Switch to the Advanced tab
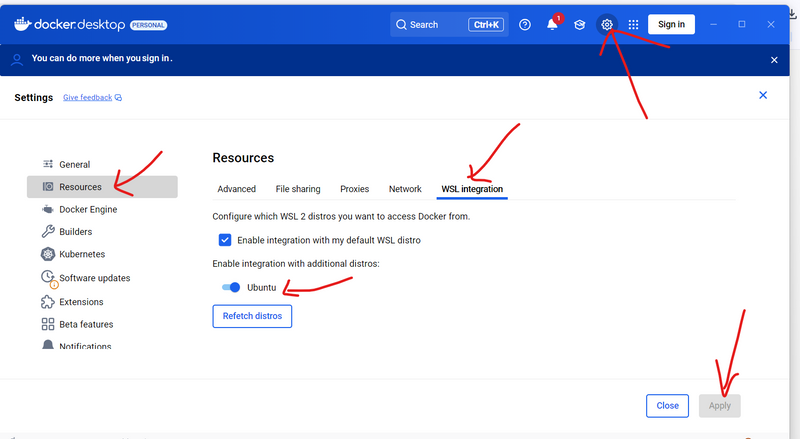The height and width of the screenshot is (439, 800). [x=237, y=189]
